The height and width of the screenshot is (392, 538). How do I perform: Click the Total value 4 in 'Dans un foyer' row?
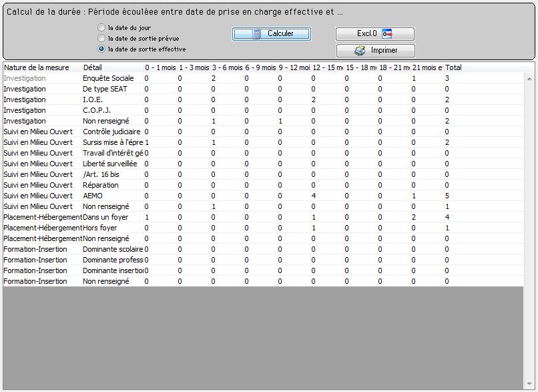[x=447, y=217]
